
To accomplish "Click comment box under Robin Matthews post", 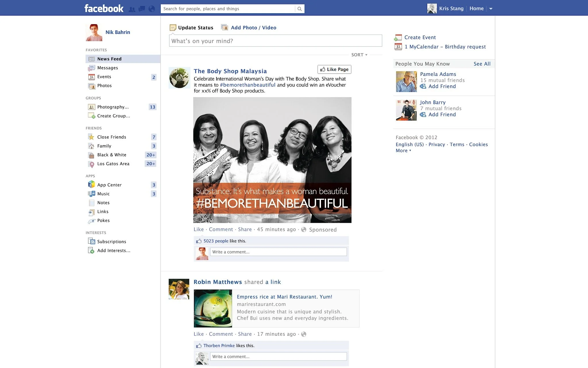I will click(x=278, y=356).
